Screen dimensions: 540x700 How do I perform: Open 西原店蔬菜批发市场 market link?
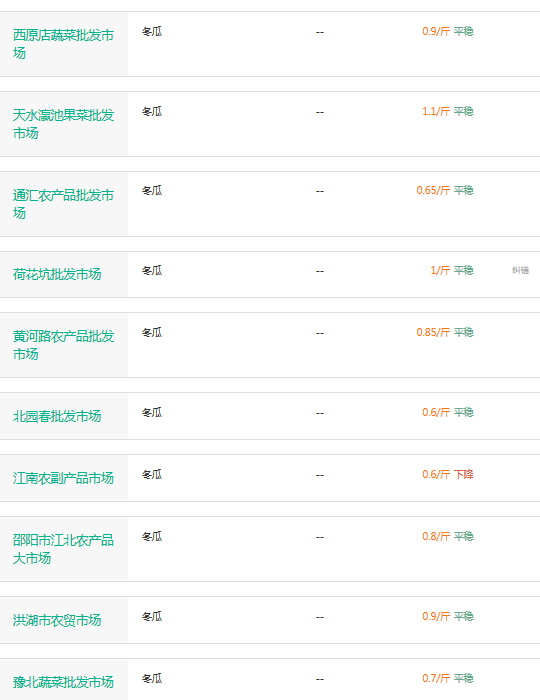(x=63, y=44)
